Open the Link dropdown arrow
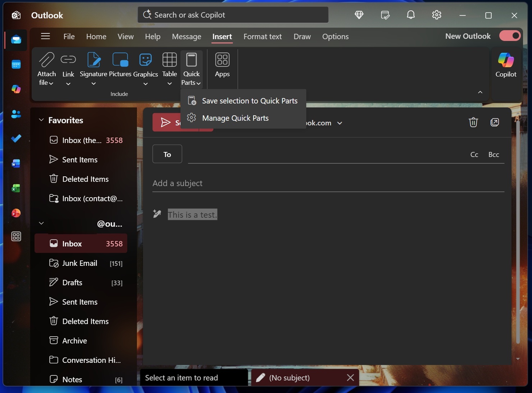The width and height of the screenshot is (532, 393). click(68, 83)
